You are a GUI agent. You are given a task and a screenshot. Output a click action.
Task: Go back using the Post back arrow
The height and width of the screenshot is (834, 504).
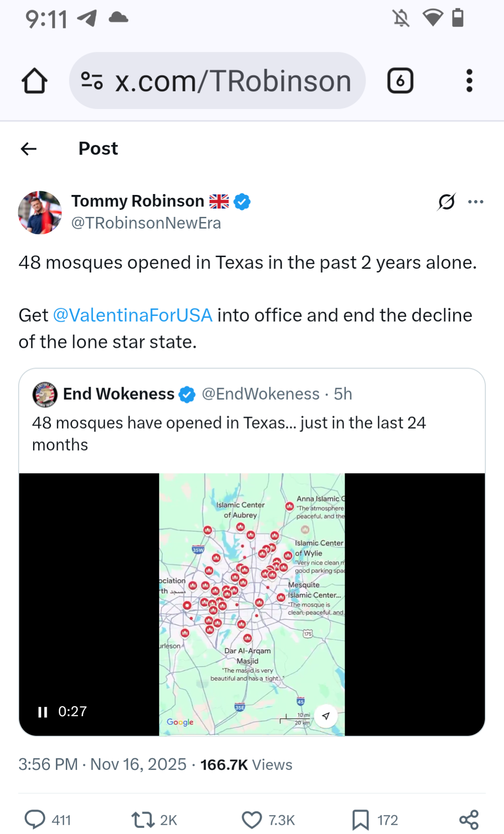(x=29, y=149)
